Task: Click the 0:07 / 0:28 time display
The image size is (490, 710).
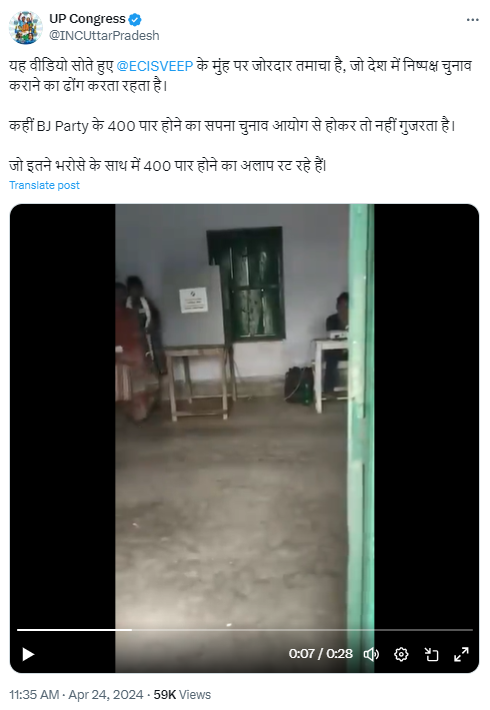Action: (321, 654)
